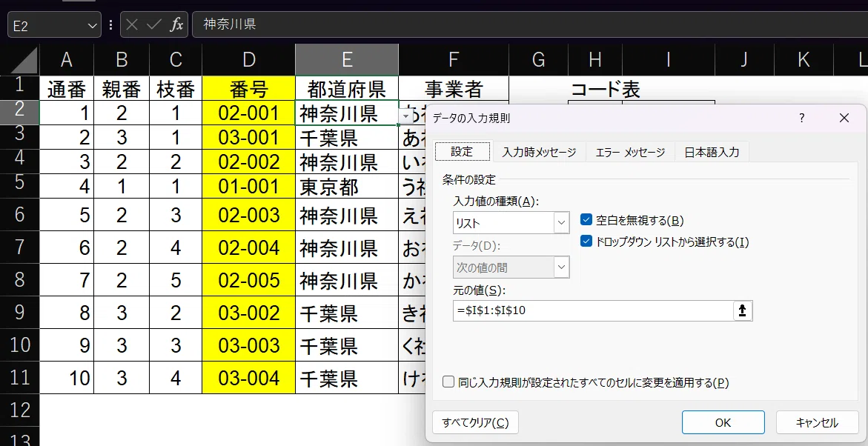Click cell 01-001 in 番号 column

249,187
